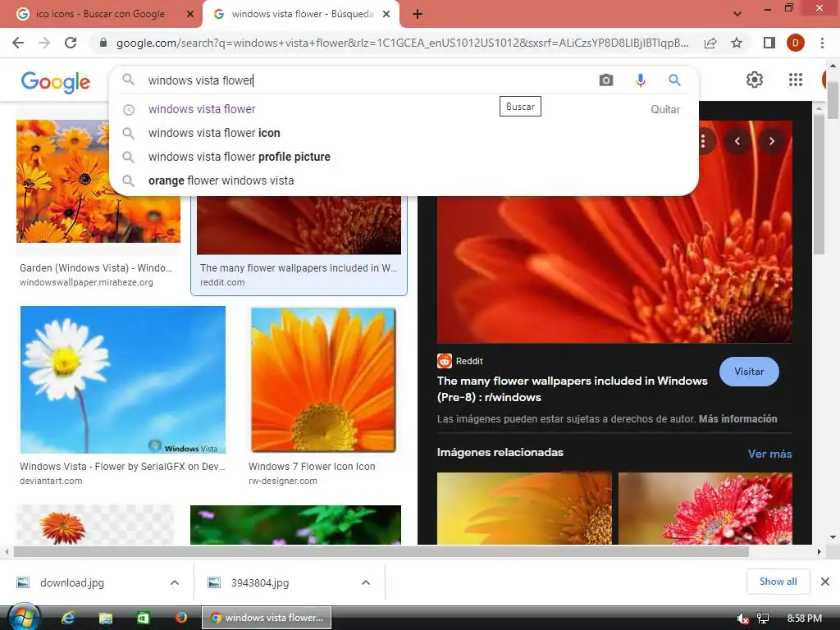This screenshot has width=840, height=630.
Task: Remove suggestion with Quitar
Action: (665, 109)
